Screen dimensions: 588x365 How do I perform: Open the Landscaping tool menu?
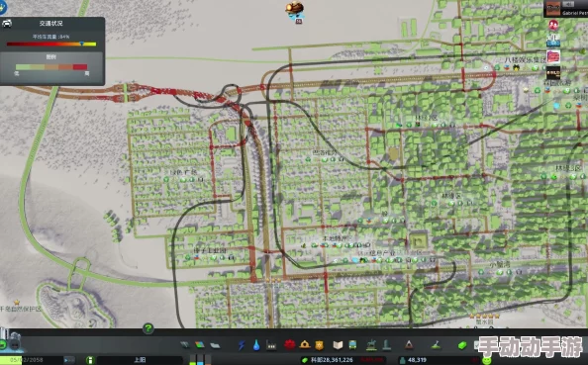(436, 345)
